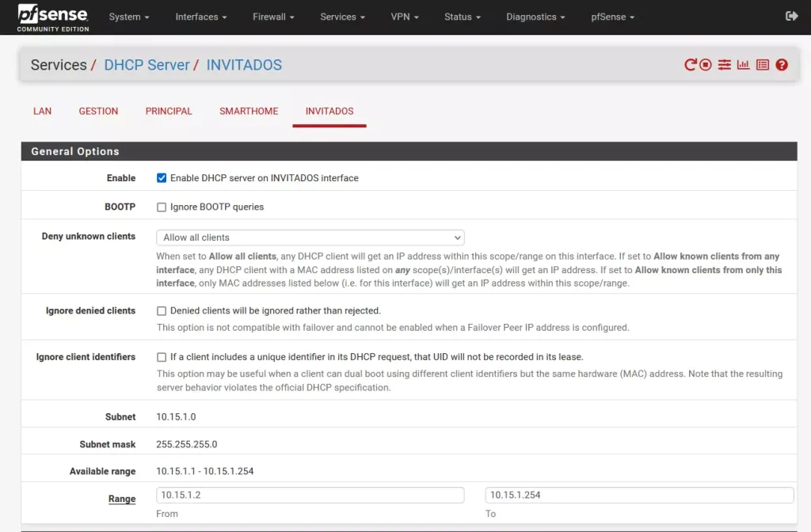This screenshot has height=532, width=811.
Task: Open related log entries icon
Action: tap(763, 65)
